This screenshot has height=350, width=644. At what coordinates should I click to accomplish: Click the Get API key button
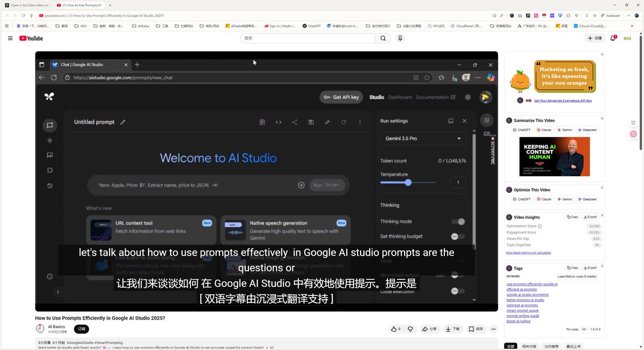pos(341,98)
